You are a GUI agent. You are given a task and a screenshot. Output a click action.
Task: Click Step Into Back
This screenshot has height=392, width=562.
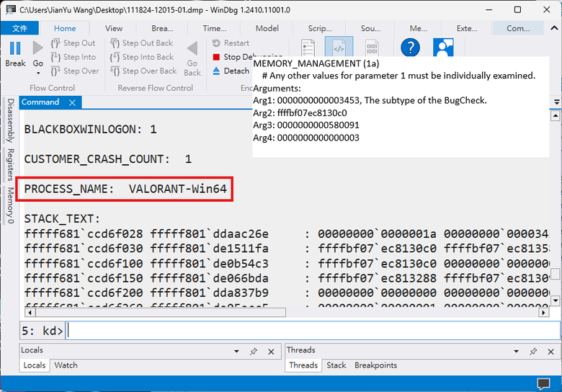[141, 57]
